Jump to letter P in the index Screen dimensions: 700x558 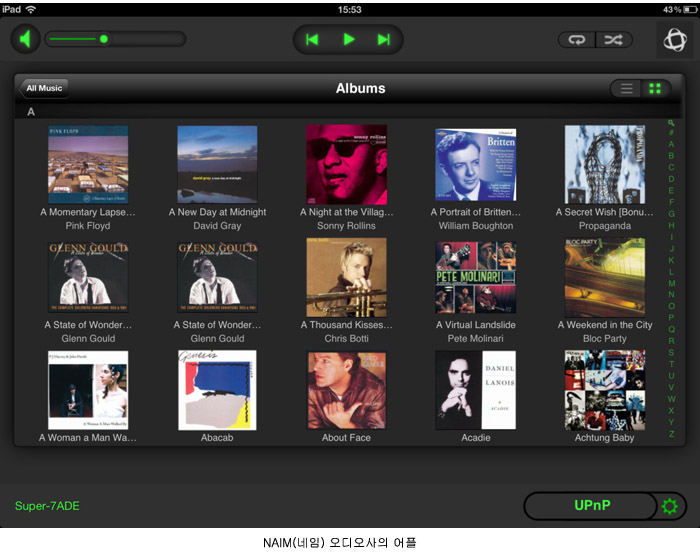pos(671,317)
